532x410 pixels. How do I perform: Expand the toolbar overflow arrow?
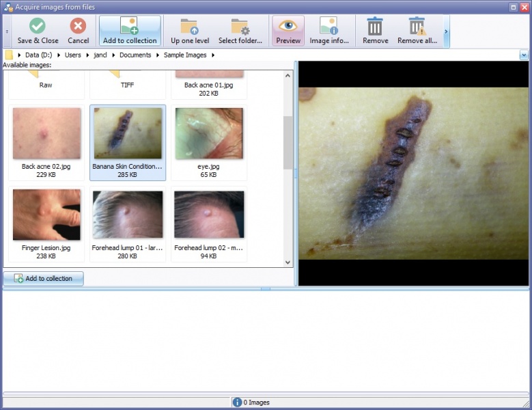[446, 31]
